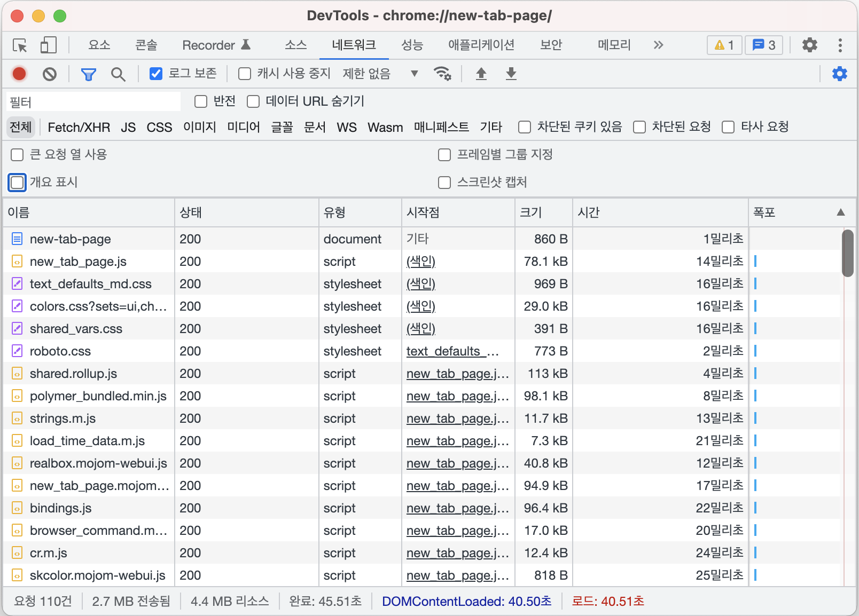Filter requests by CSS type
Viewport: 859px width, 616px height.
[159, 127]
